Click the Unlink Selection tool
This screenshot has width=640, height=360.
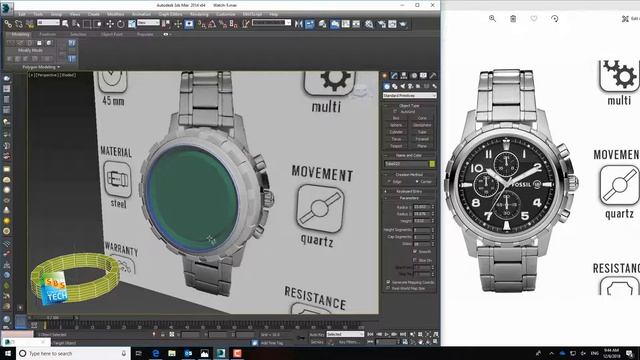pos(19,24)
